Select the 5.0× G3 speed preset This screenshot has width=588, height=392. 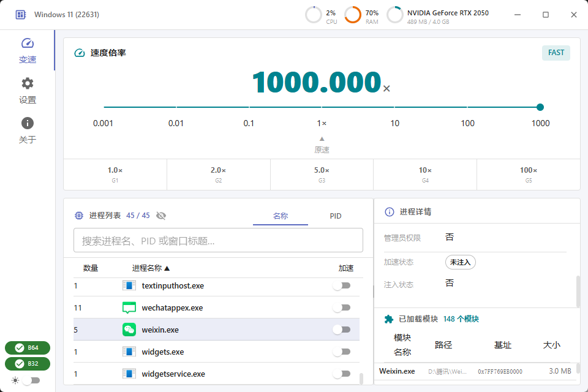pos(322,175)
